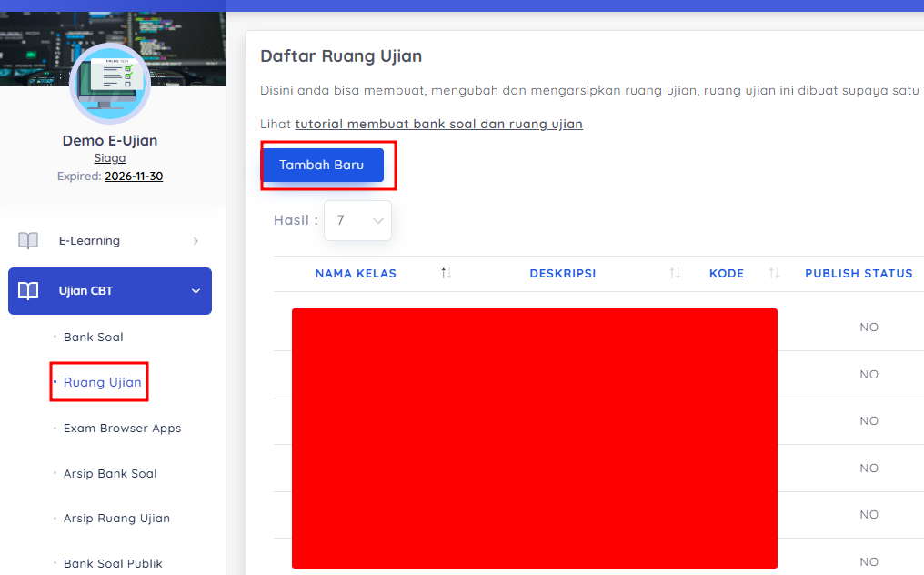Sort by Kode arrows icon
Image resolution: width=924 pixels, height=575 pixels.
(774, 273)
